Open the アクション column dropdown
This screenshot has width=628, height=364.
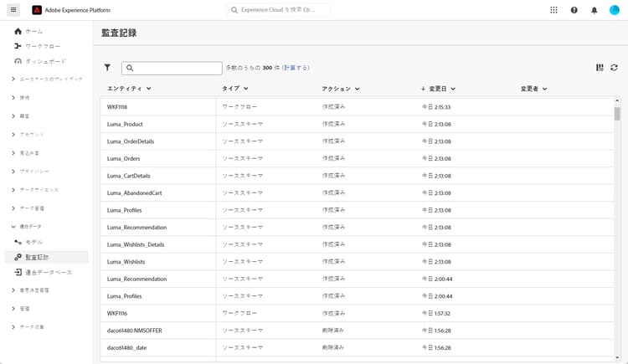[x=357, y=89]
